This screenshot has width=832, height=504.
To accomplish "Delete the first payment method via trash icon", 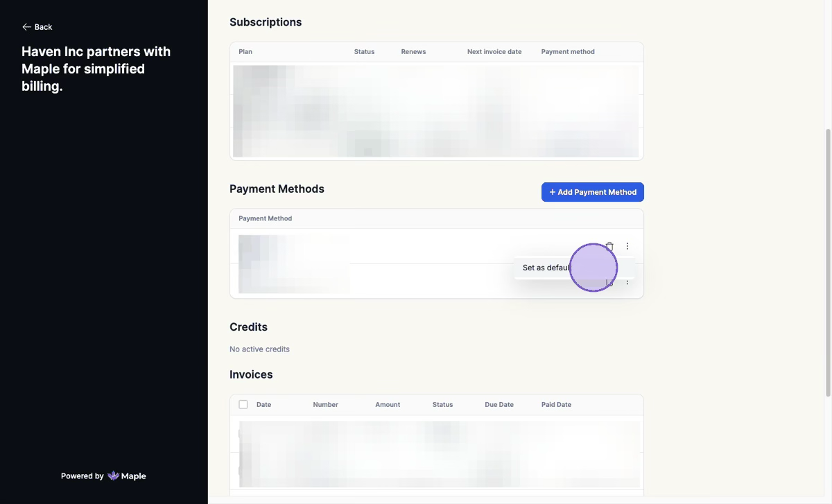I will pyautogui.click(x=609, y=246).
